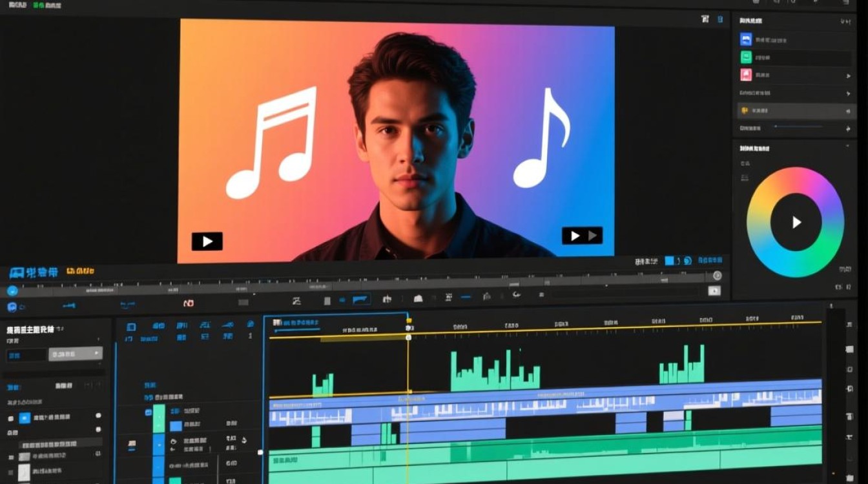868x484 pixels.
Task: Click the pink icon in the right panel list
Action: [x=746, y=75]
